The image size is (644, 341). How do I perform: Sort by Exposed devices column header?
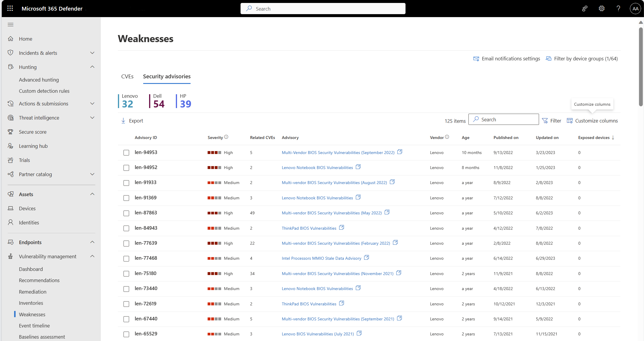pos(596,138)
